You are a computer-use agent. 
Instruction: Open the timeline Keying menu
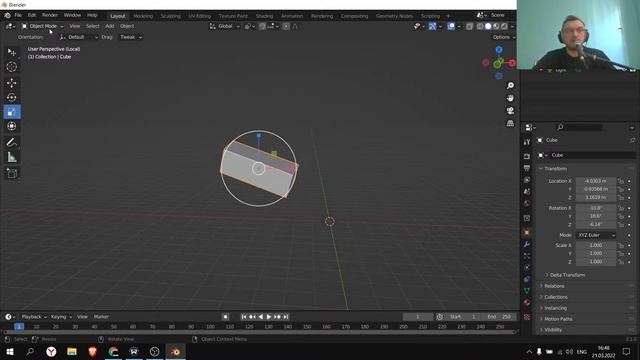(60, 317)
